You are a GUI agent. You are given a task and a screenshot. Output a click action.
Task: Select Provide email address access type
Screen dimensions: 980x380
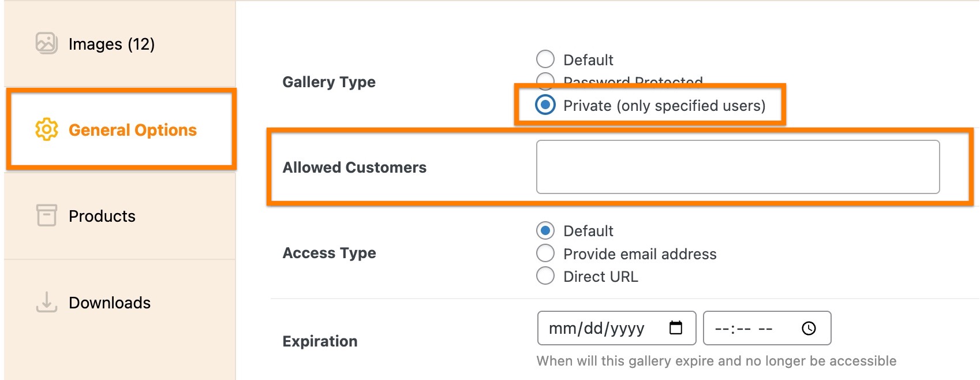(x=544, y=254)
